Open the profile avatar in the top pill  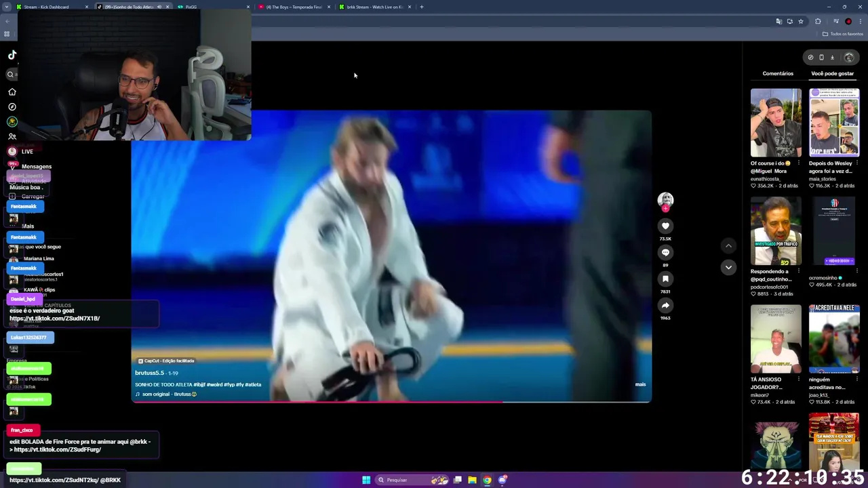[x=849, y=58]
